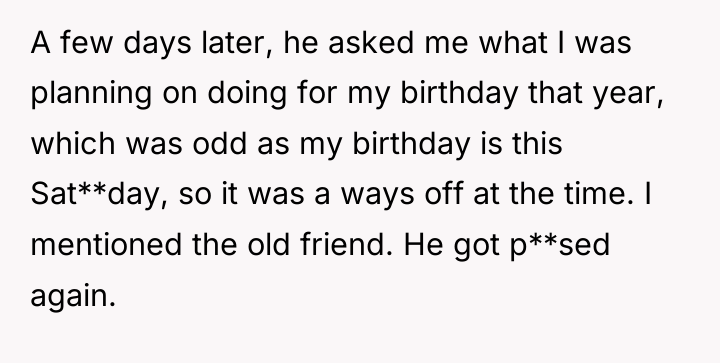Click the word "later," in first line
The height and width of the screenshot is (363, 720).
click(237, 43)
